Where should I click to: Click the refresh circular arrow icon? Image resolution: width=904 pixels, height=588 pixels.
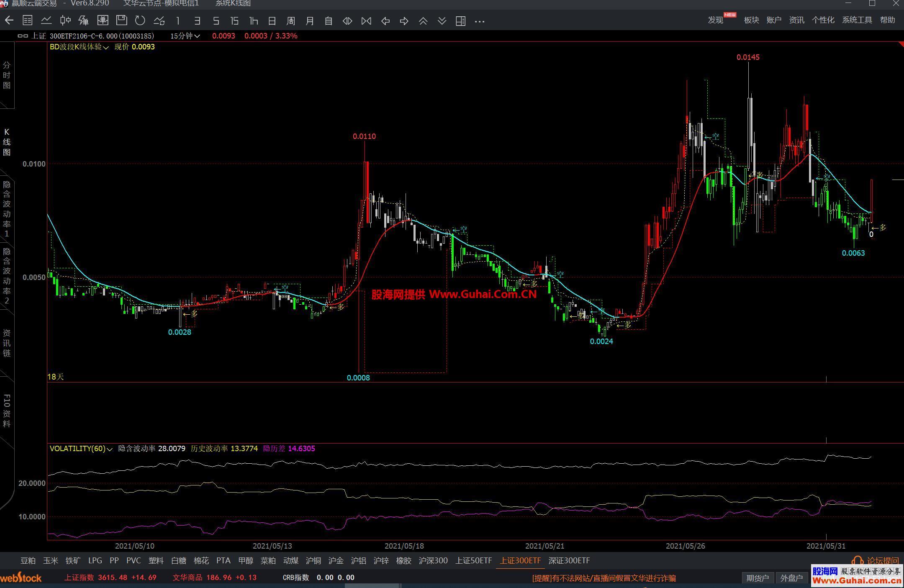(x=140, y=21)
